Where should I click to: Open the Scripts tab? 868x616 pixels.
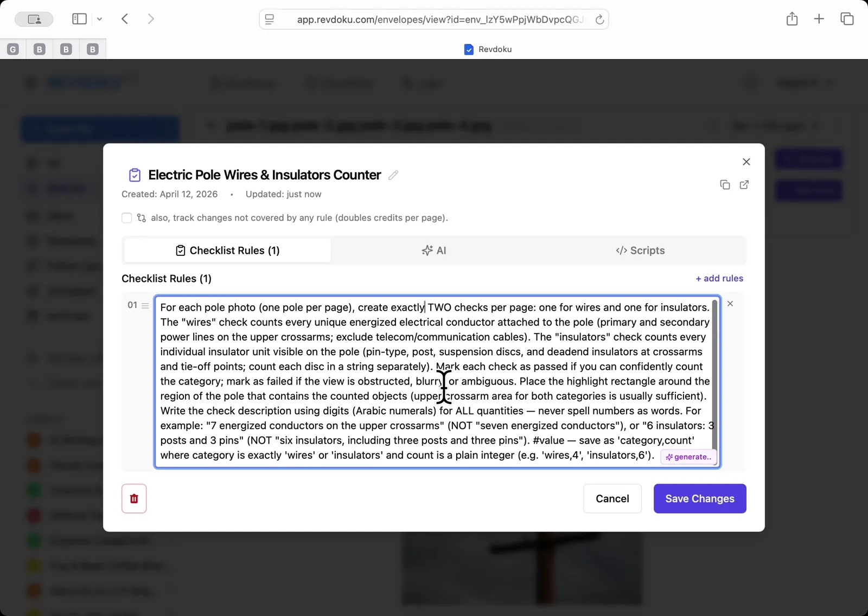point(640,251)
